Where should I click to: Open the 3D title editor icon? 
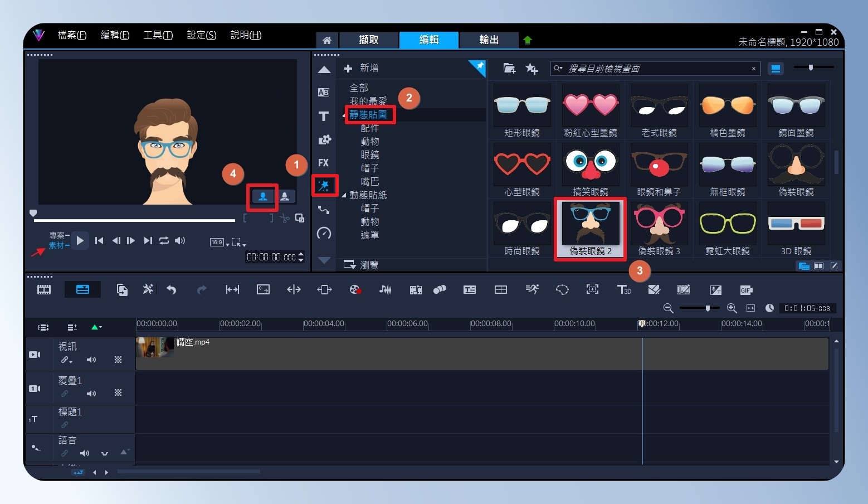coord(624,289)
